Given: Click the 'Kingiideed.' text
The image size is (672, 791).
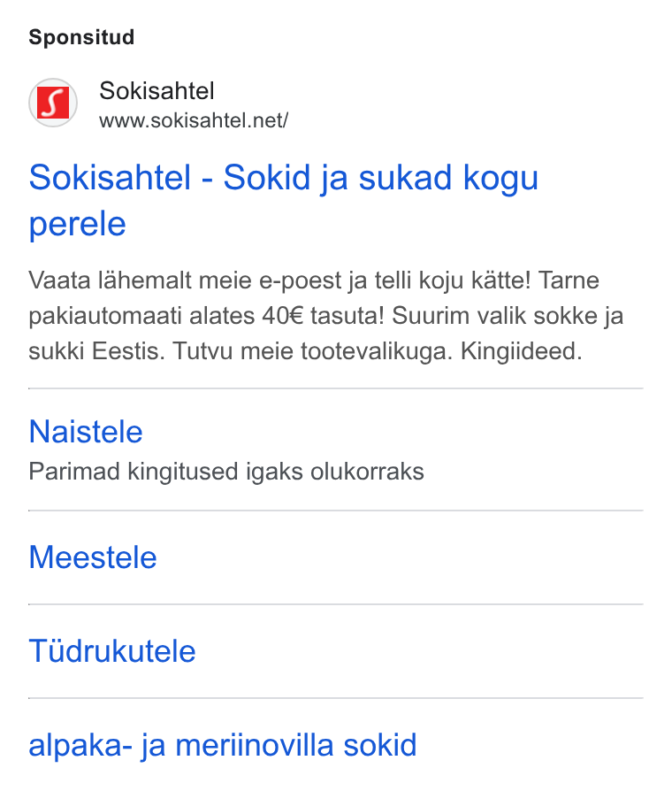Looking at the screenshot, I should (x=522, y=351).
